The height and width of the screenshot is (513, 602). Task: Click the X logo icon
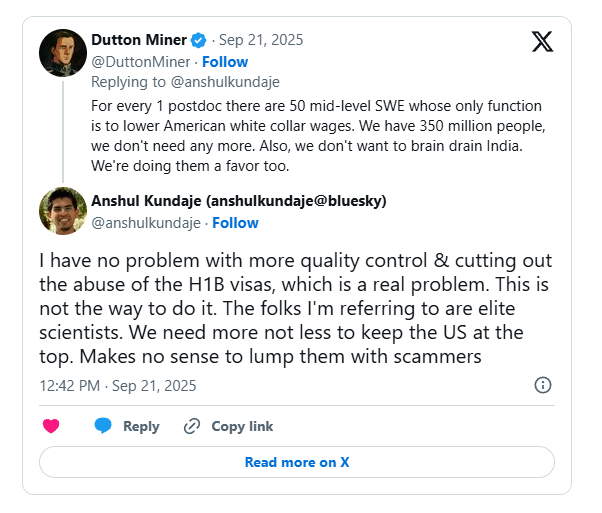point(541,41)
